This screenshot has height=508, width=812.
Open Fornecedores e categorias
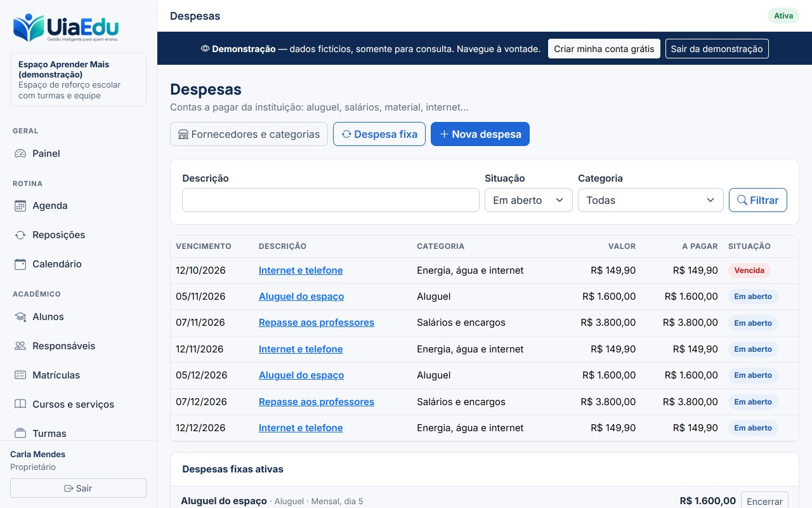[249, 134]
